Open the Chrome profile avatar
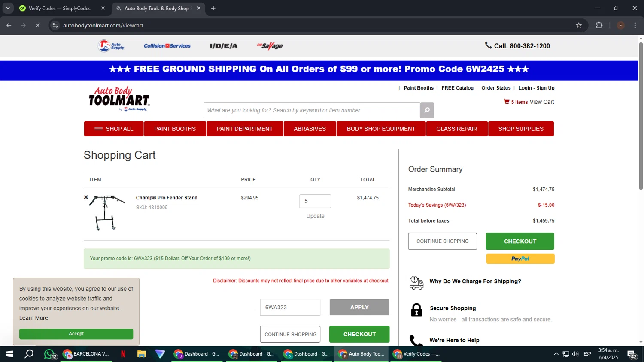Image resolution: width=644 pixels, height=362 pixels. pyautogui.click(x=620, y=25)
